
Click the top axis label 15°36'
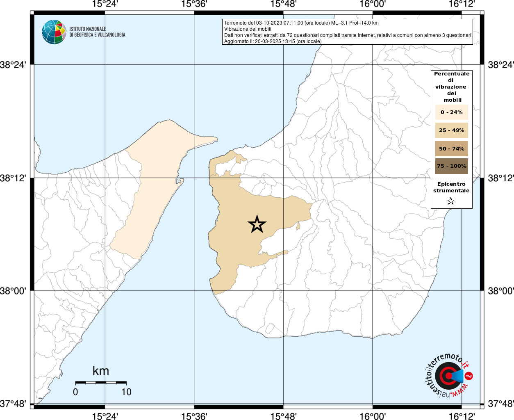click(x=194, y=4)
